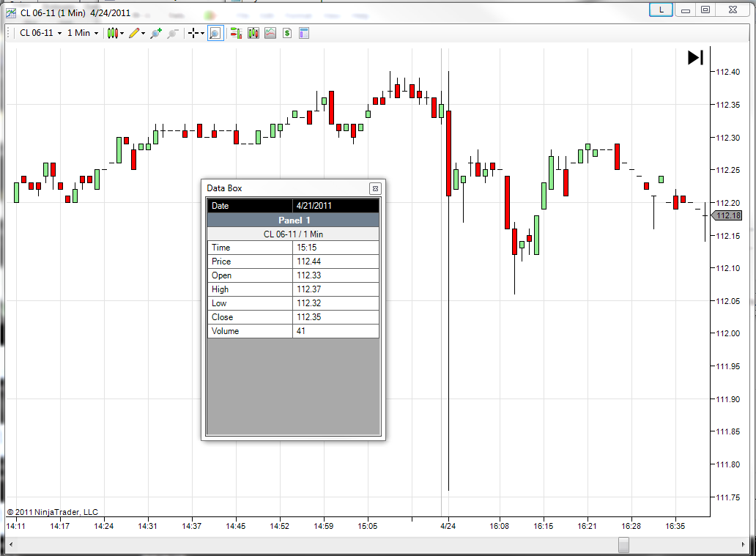
Task: Open the CL 06-11 instrument dropdown
Action: pos(40,33)
